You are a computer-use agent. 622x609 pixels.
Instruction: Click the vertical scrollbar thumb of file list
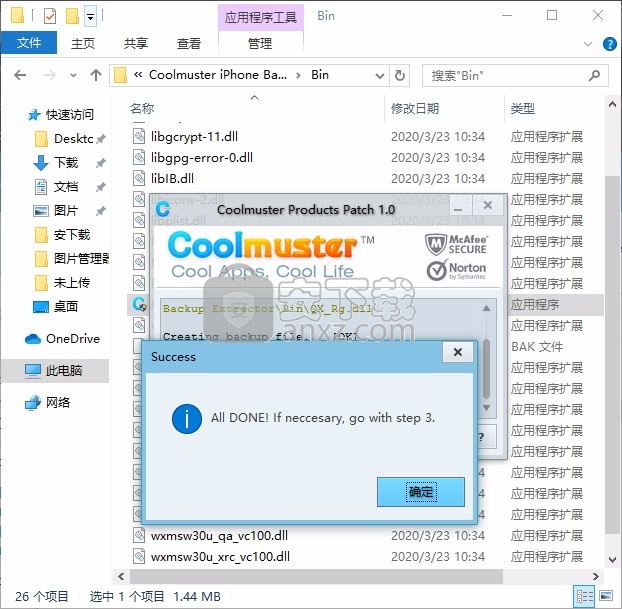point(611,353)
